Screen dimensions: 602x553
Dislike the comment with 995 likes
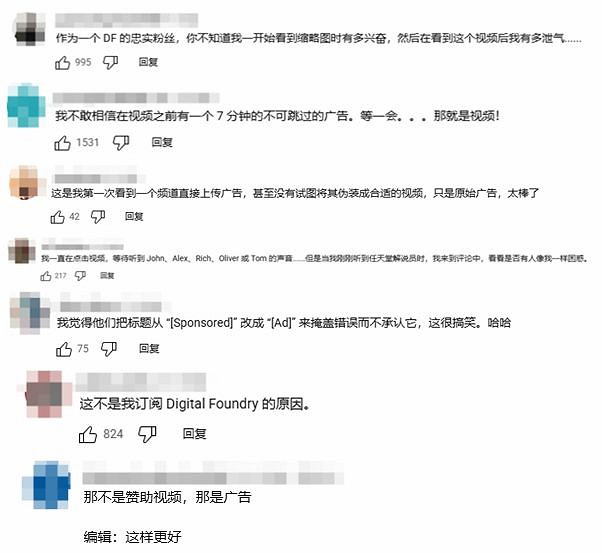coord(110,62)
